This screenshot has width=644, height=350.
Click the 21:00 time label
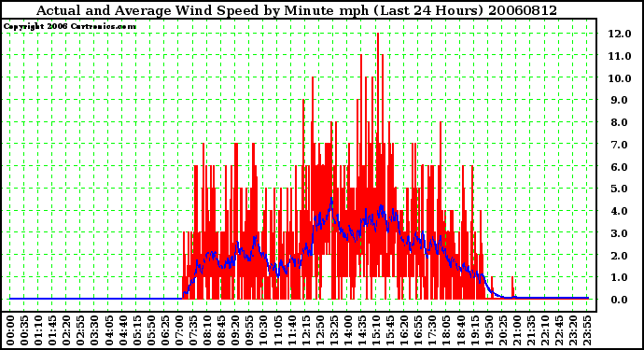[517, 331]
